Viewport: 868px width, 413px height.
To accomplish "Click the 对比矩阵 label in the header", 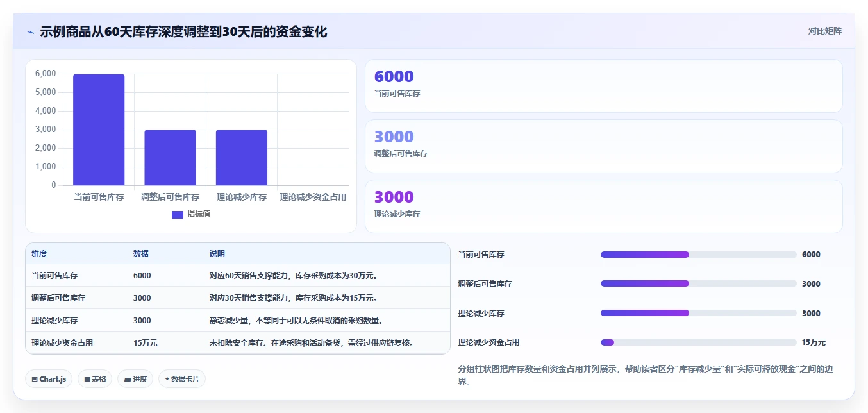I will pos(825,31).
